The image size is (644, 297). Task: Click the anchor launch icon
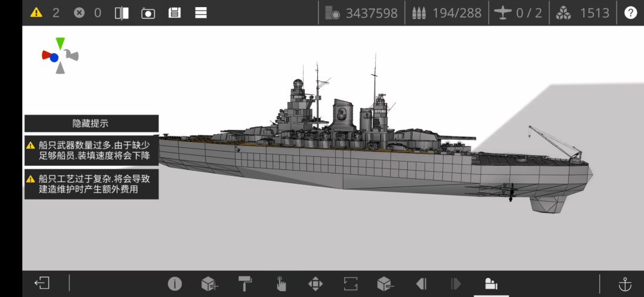coord(625,283)
